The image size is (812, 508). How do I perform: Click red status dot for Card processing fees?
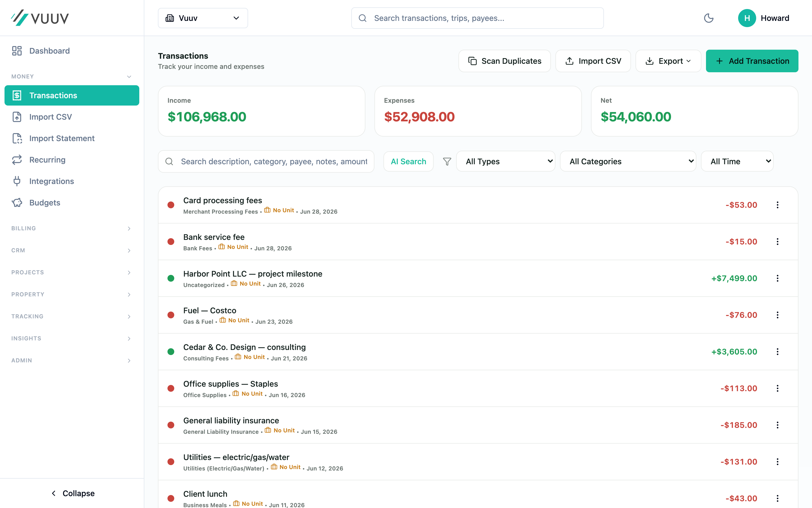(x=171, y=205)
